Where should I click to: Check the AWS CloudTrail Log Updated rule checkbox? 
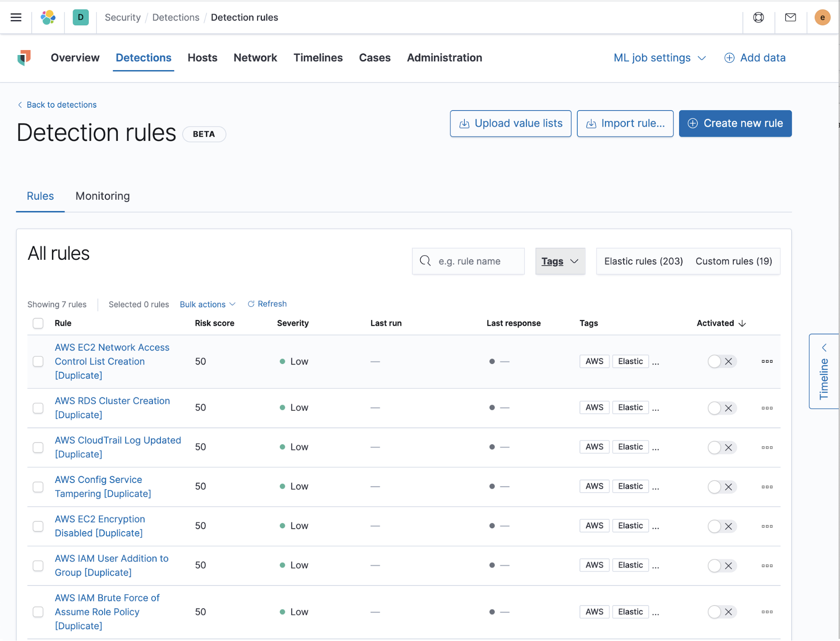pos(38,447)
